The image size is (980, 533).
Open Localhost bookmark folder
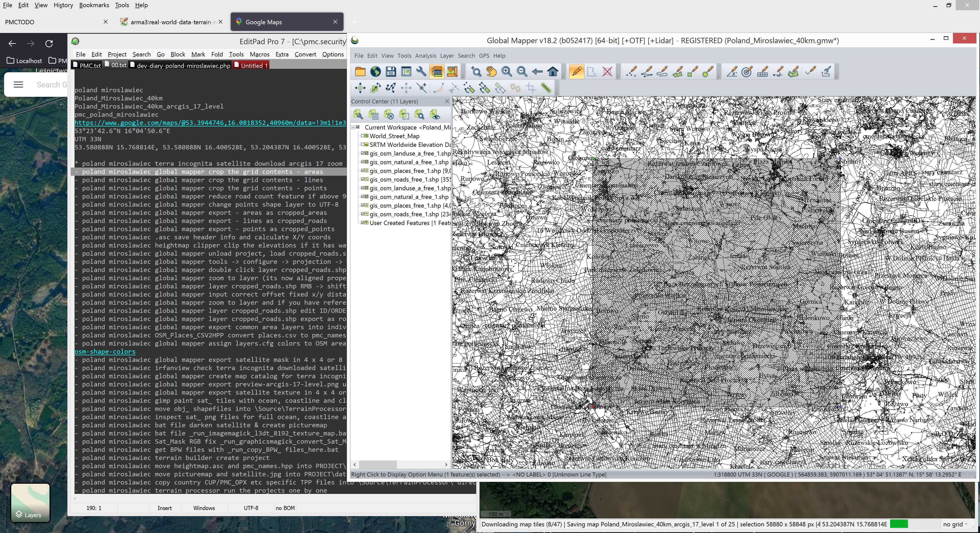[x=24, y=61]
